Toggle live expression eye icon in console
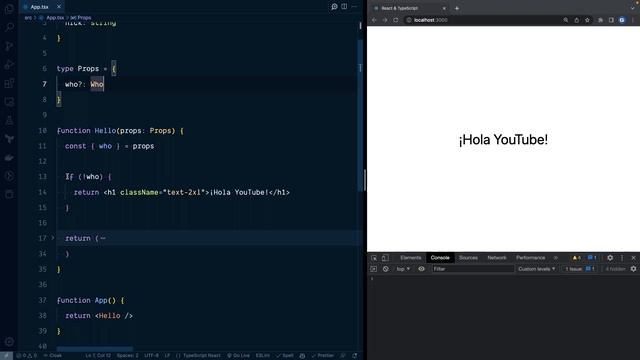This screenshot has height=360, width=640. pos(421,269)
